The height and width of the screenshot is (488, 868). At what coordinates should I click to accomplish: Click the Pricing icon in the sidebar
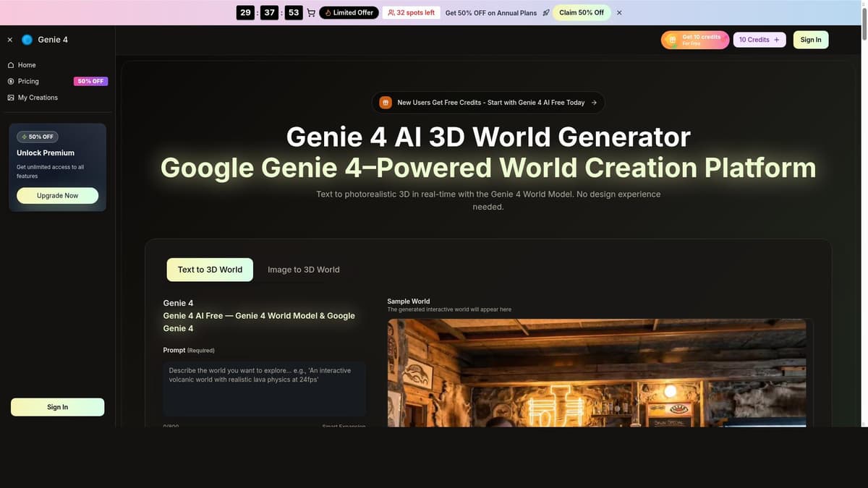click(x=10, y=81)
